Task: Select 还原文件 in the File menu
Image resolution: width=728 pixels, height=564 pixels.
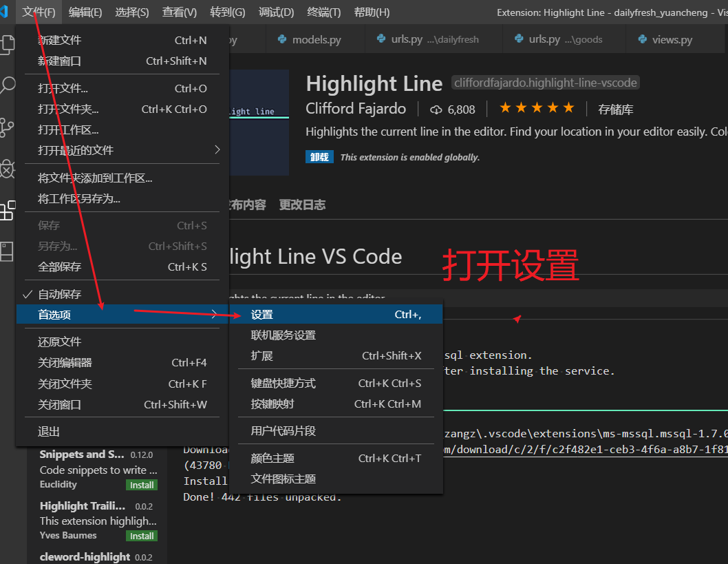Action: 122,342
